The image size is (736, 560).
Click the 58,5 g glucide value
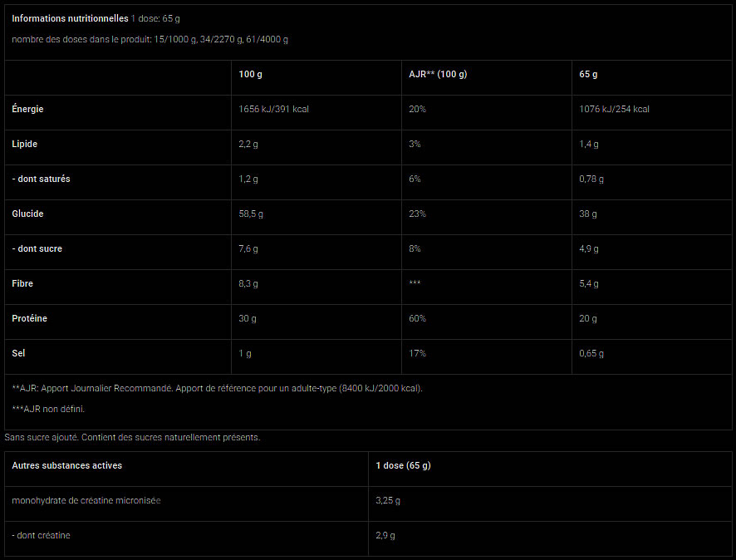[251, 214]
